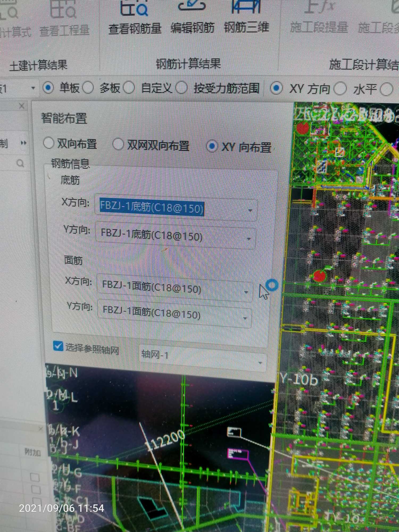Click magenta outlined annotation box in drawing
Image resolution: width=399 pixels, height=532 pixels.
238,454
